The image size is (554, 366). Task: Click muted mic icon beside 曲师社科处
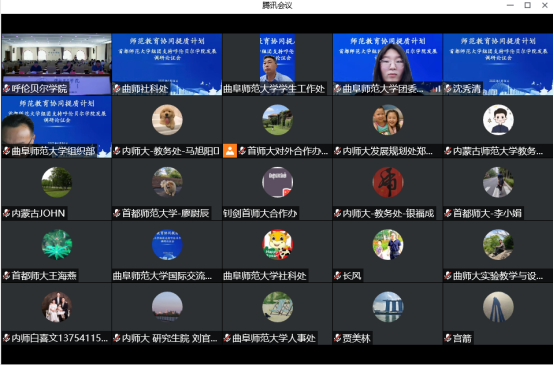pyautogui.click(x=117, y=89)
